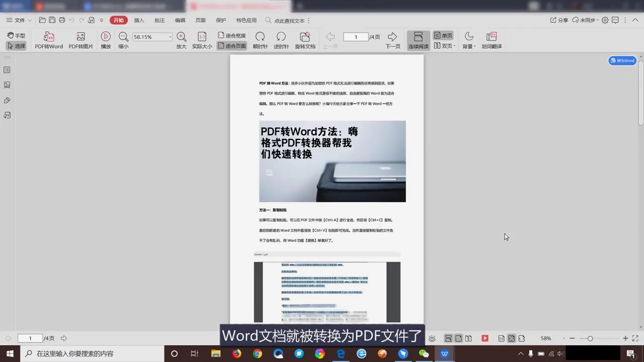Toggle two-page layout icon in status bar
The height and width of the screenshot is (362, 644).
coord(468,338)
